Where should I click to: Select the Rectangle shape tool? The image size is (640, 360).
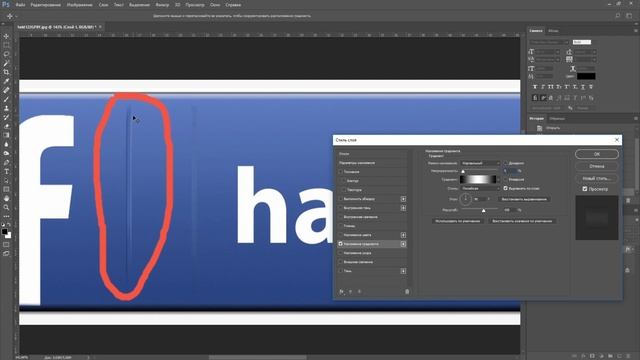[6, 189]
